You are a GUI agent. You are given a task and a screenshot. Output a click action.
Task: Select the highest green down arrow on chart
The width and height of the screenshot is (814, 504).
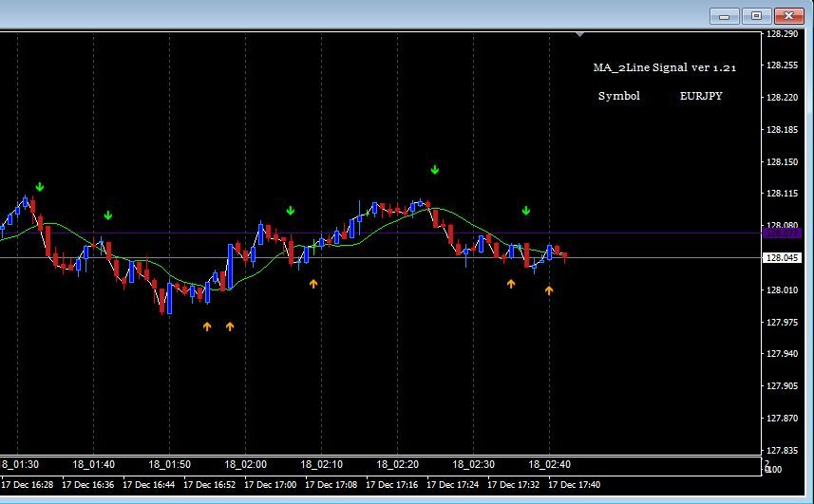pos(435,170)
